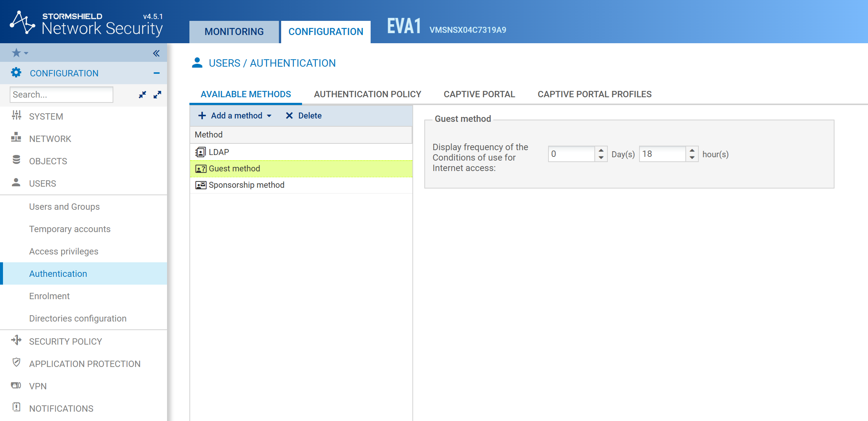Image resolution: width=868 pixels, height=421 pixels.
Task: Collapse the CONFIGURATION section minus button
Action: click(x=157, y=73)
